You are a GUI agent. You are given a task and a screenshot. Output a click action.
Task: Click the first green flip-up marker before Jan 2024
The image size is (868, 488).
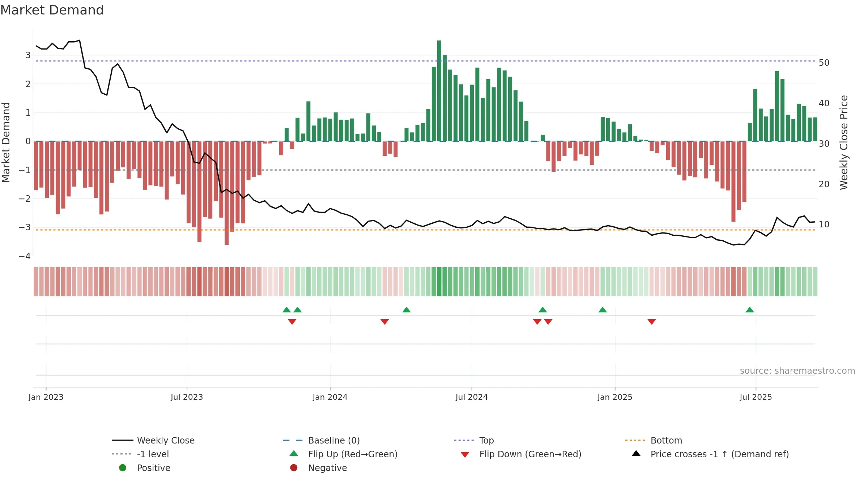coord(286,310)
